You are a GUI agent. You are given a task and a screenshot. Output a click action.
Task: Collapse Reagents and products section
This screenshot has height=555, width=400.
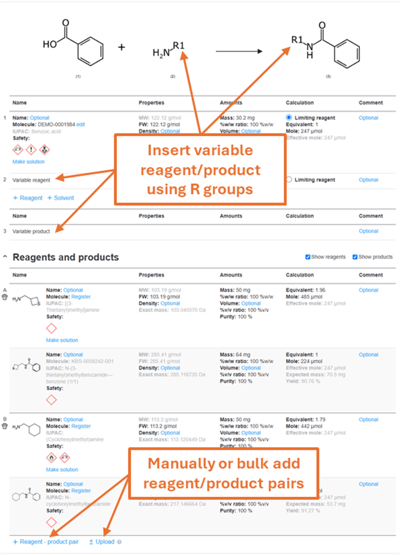click(5, 257)
